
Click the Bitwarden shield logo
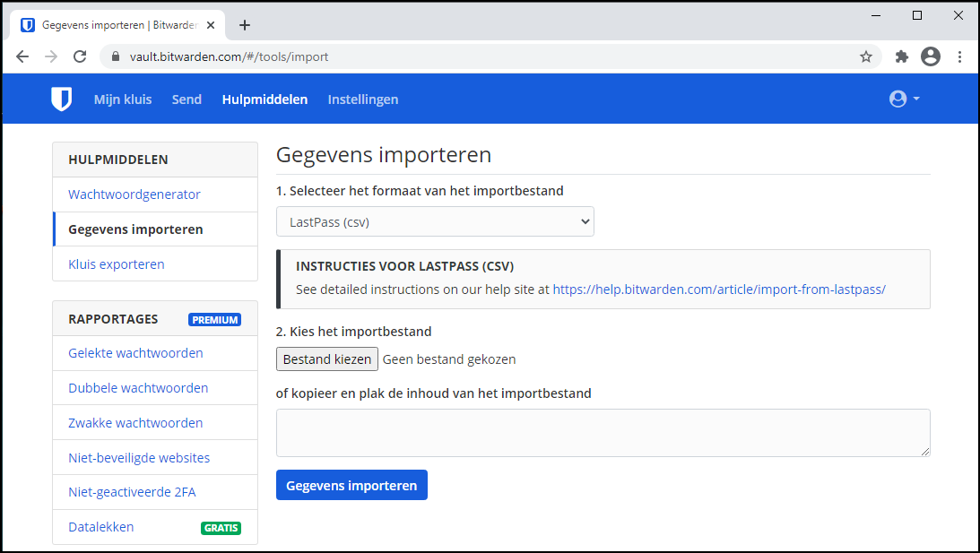[x=61, y=99]
